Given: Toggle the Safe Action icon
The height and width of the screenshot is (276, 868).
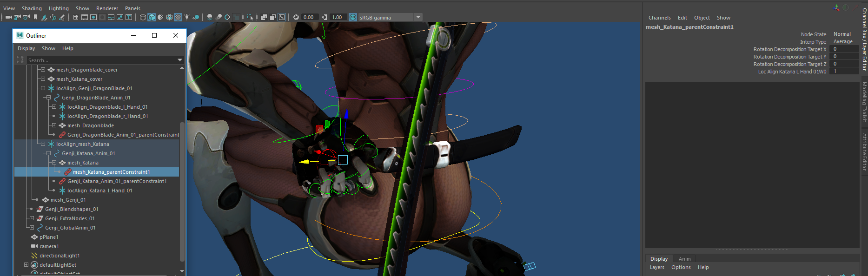Looking at the screenshot, I should [x=120, y=17].
